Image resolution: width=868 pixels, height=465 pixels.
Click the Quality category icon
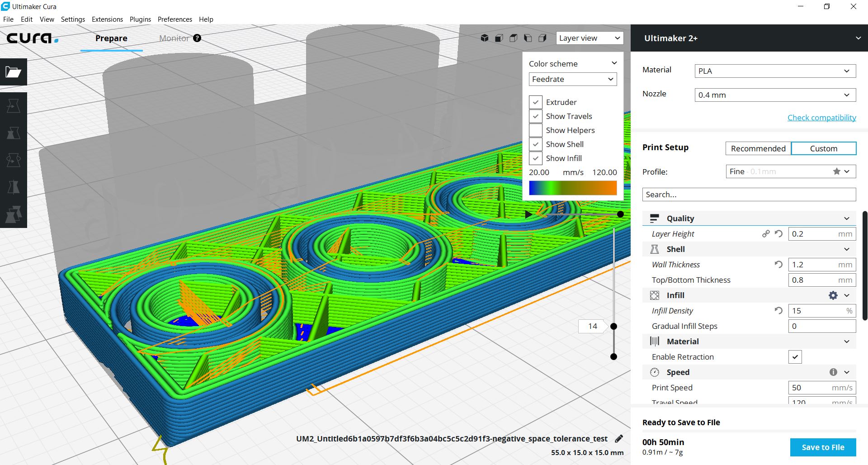coord(654,218)
